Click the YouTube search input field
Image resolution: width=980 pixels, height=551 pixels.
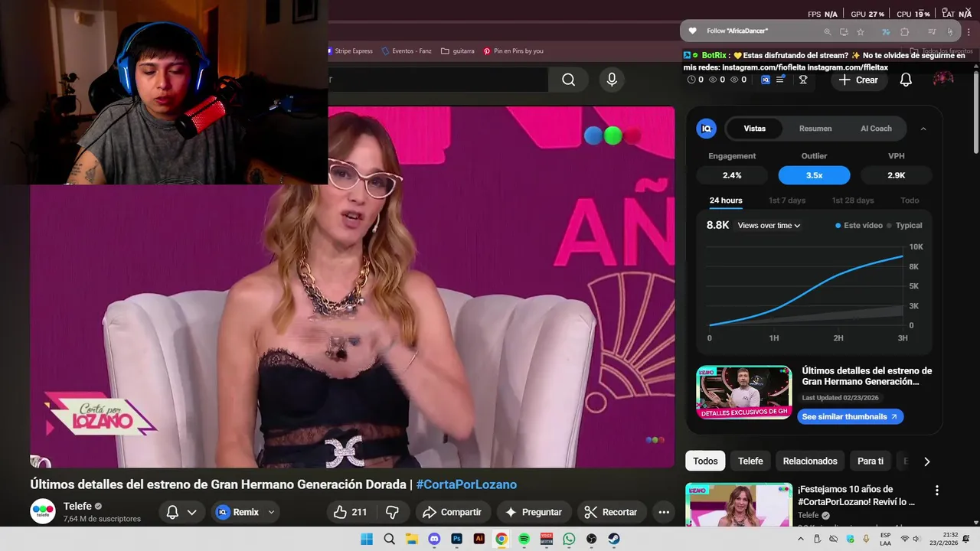coord(438,80)
